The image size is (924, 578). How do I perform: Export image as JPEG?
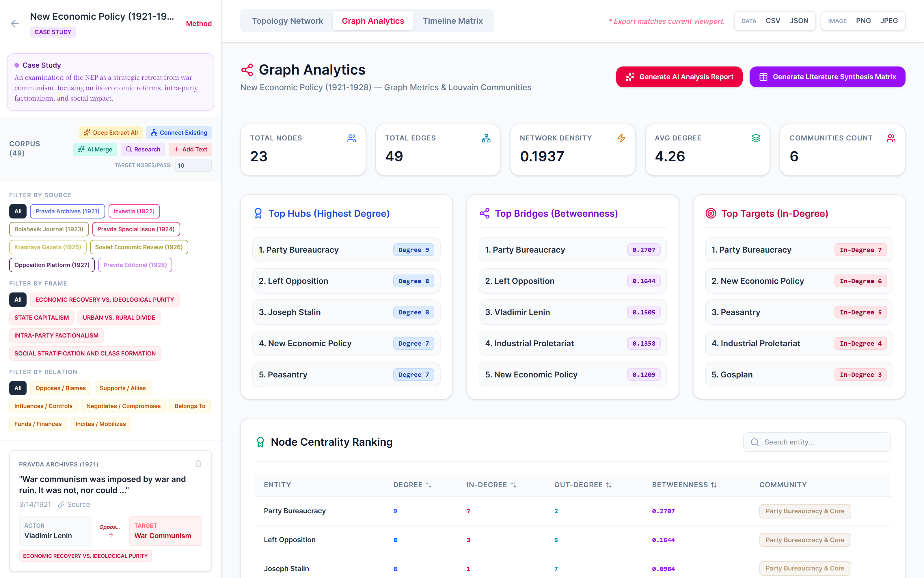889,21
